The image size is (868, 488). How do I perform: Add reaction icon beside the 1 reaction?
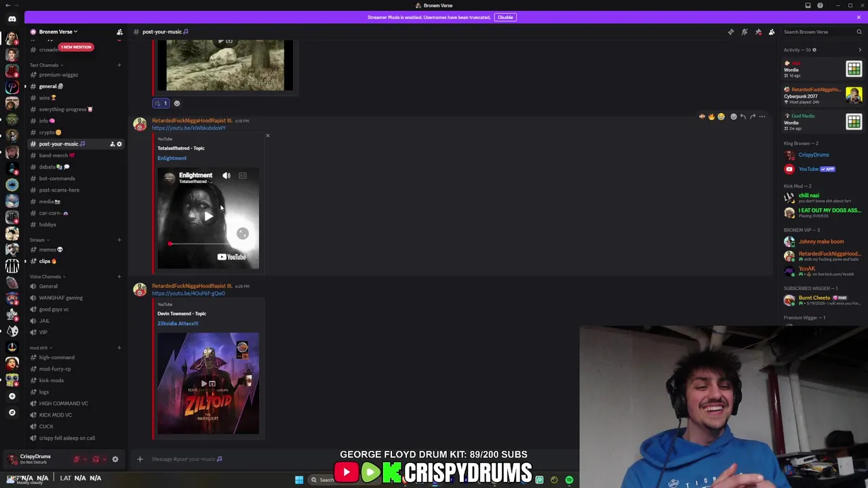[x=177, y=104]
